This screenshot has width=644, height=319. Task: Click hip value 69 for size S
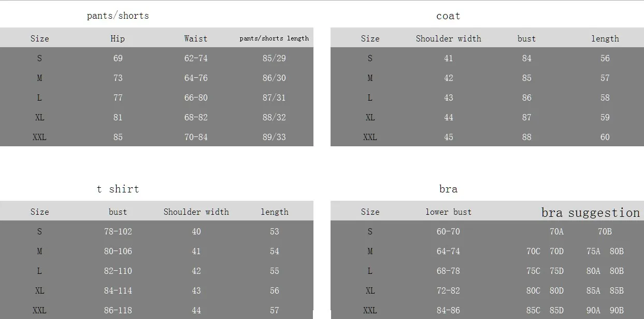118,58
